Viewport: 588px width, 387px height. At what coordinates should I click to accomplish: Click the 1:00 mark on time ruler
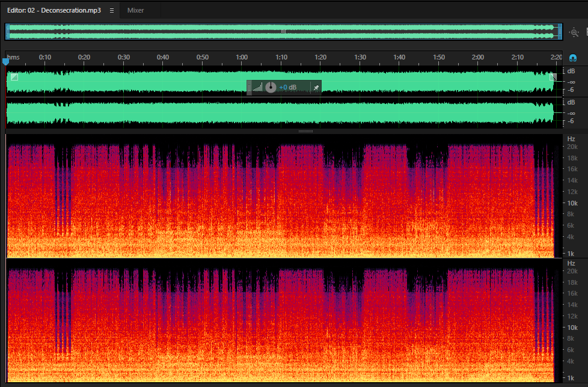242,57
